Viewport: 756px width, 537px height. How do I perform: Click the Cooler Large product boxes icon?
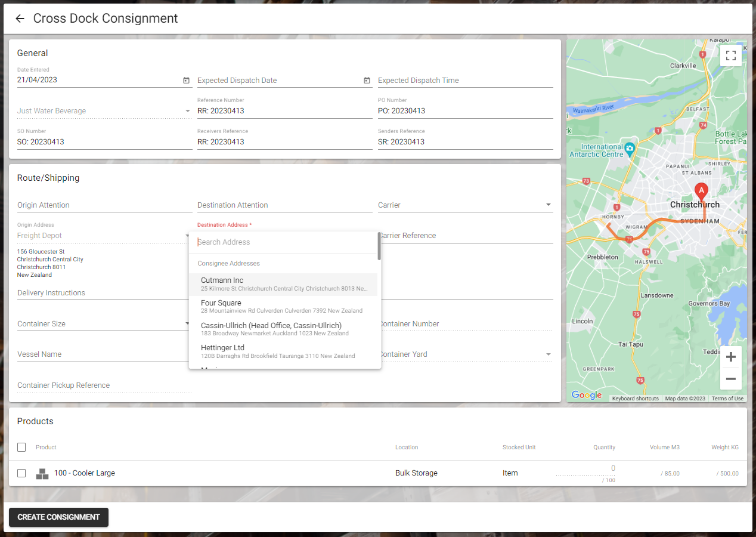[x=42, y=473]
